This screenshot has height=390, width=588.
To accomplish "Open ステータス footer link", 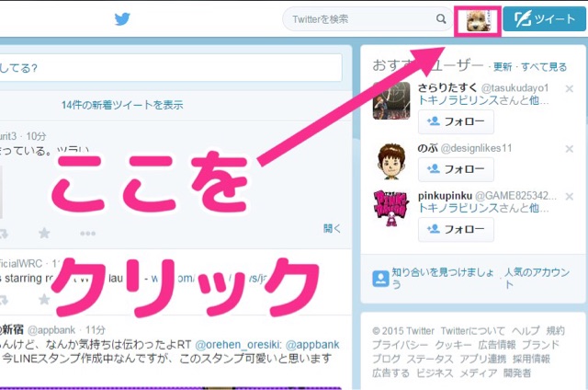I will (430, 360).
